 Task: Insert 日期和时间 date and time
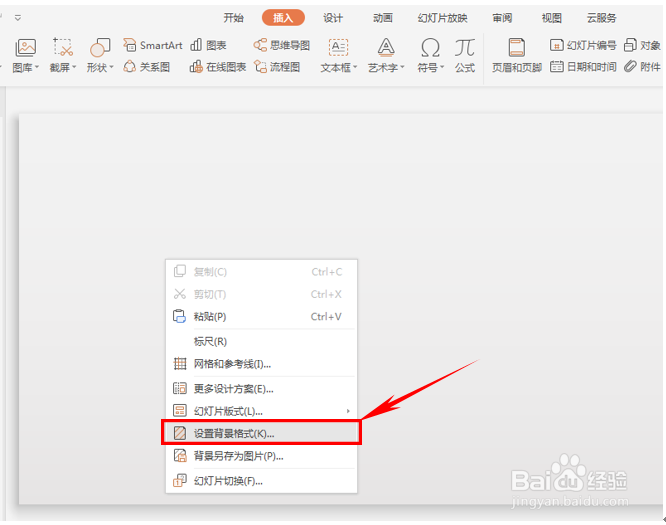click(583, 67)
